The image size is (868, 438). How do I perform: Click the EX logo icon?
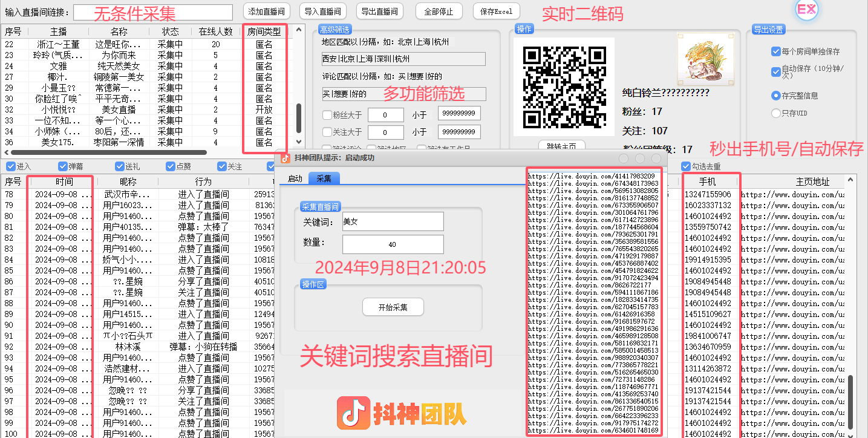pyautogui.click(x=806, y=10)
